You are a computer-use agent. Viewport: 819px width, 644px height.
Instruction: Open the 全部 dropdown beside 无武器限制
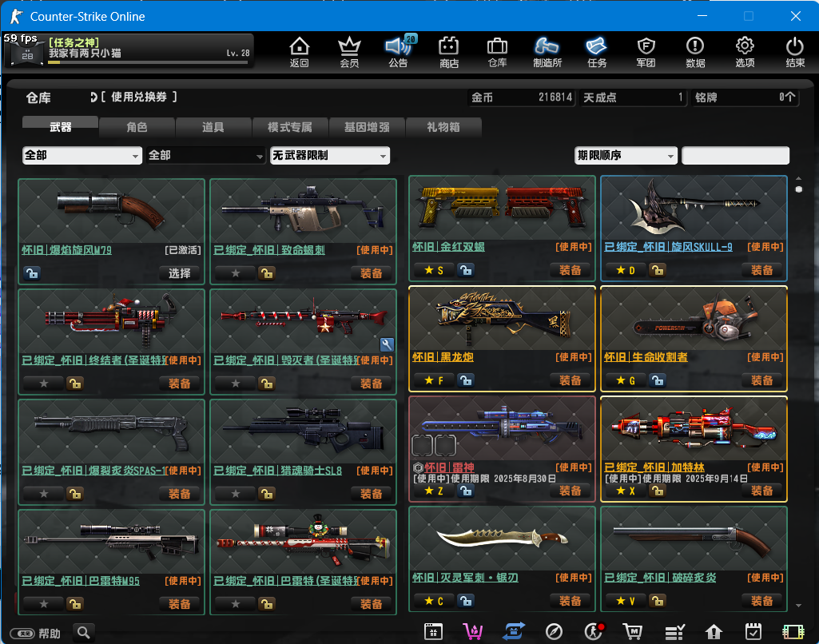tap(205, 155)
